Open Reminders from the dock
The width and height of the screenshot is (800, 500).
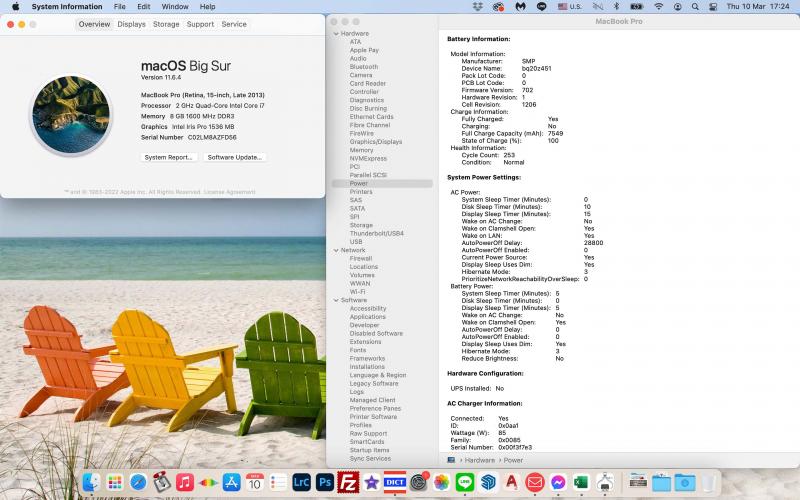pyautogui.click(x=278, y=482)
